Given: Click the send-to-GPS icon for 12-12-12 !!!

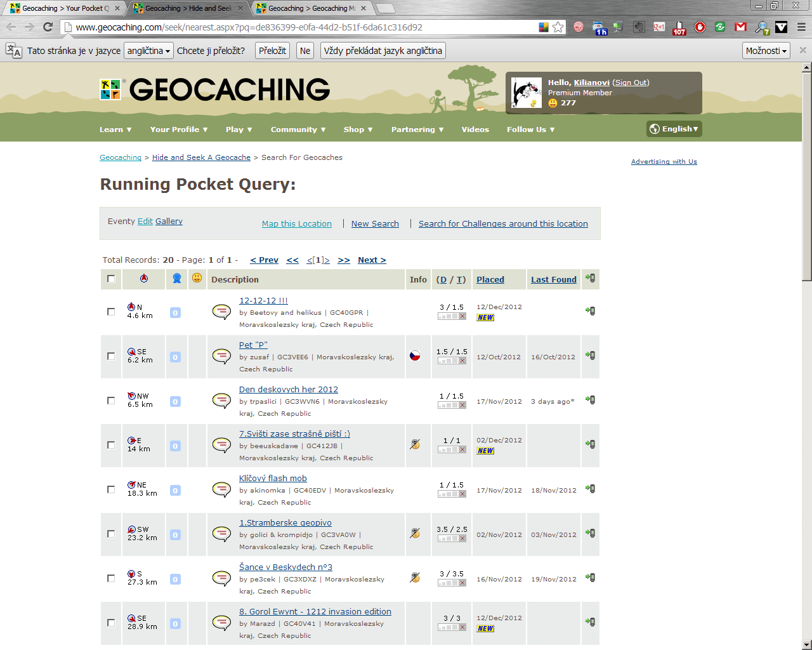Looking at the screenshot, I should 590,311.
